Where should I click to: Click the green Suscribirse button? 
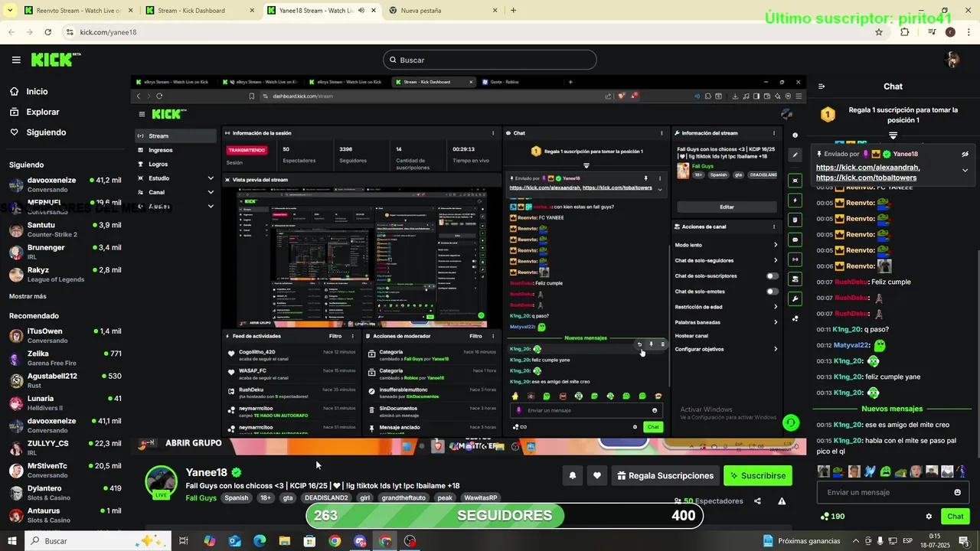pos(758,475)
